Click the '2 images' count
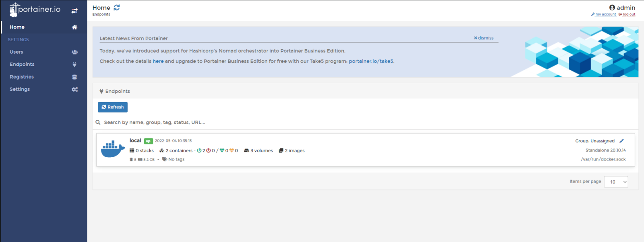 click(295, 151)
